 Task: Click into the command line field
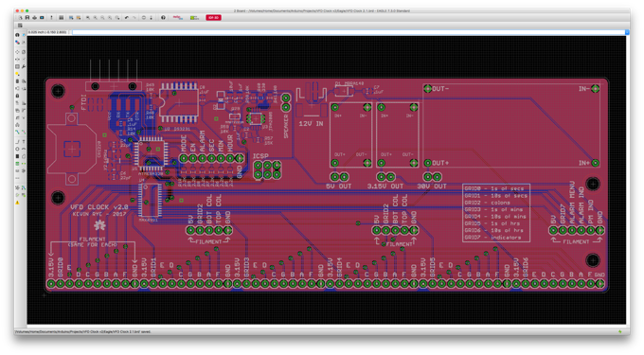[349, 32]
